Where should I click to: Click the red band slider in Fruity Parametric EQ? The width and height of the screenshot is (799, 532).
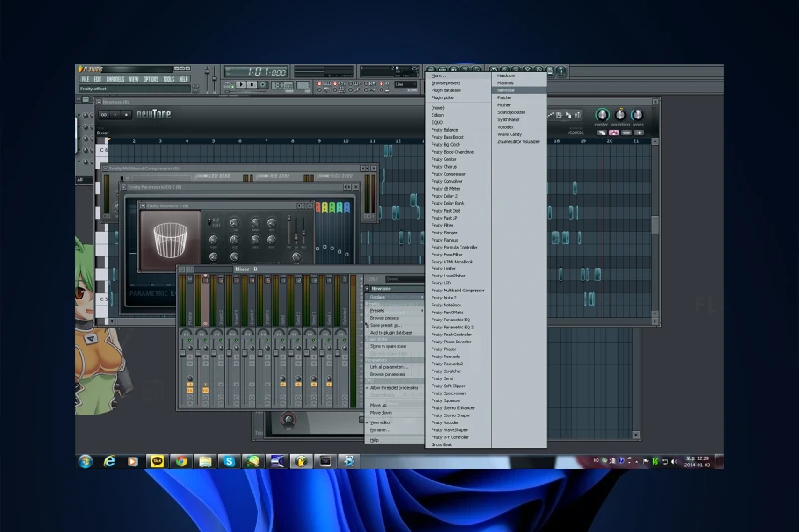click(x=318, y=247)
